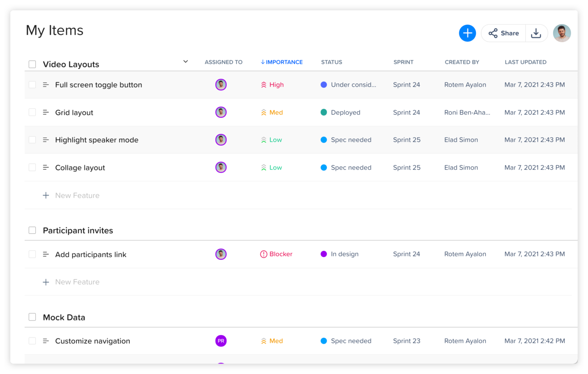The width and height of the screenshot is (588, 374).
Task: Click the blue plus add button
Action: [467, 33]
